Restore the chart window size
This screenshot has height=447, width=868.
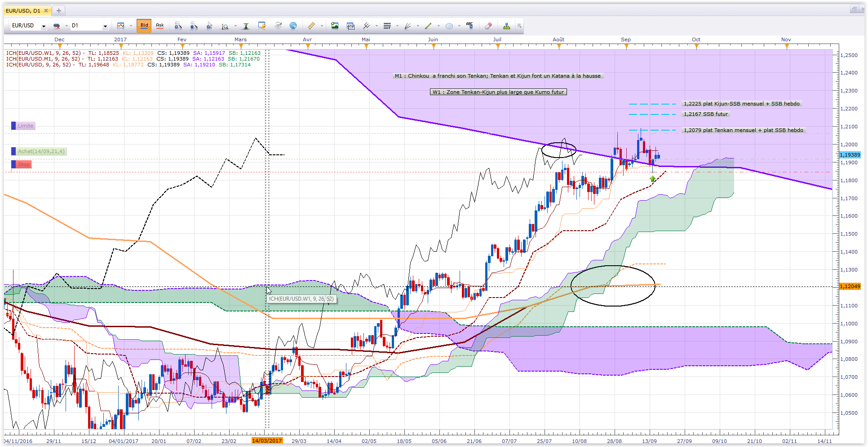854,9
